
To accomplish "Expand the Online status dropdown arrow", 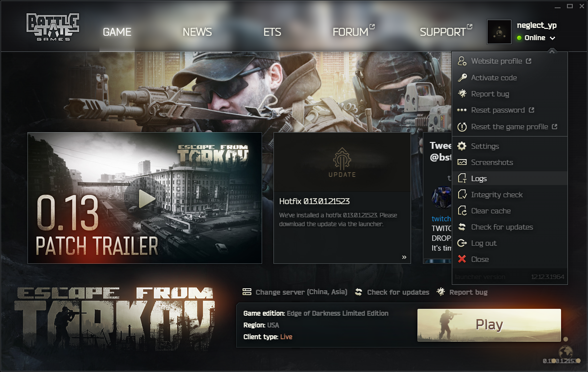I will click(x=552, y=38).
